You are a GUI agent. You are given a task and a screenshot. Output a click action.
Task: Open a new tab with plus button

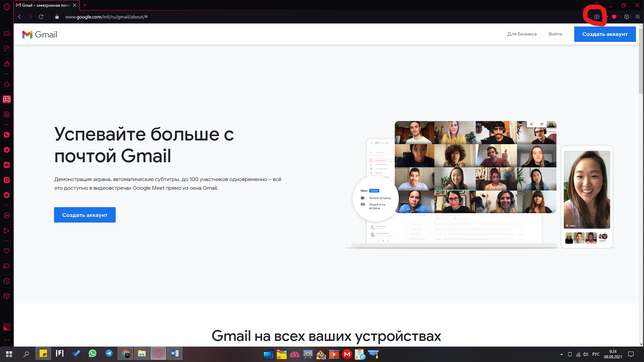coord(85,5)
